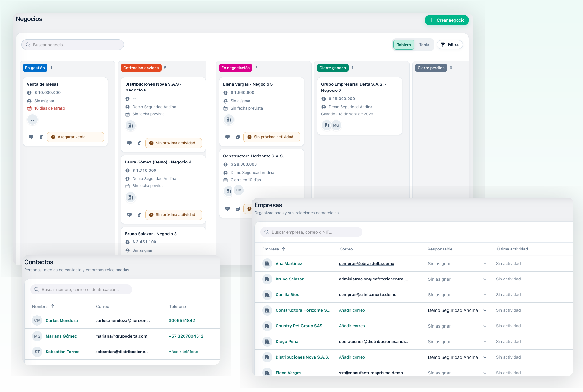
Task: Click the En negociación column label
Action: 235,68
